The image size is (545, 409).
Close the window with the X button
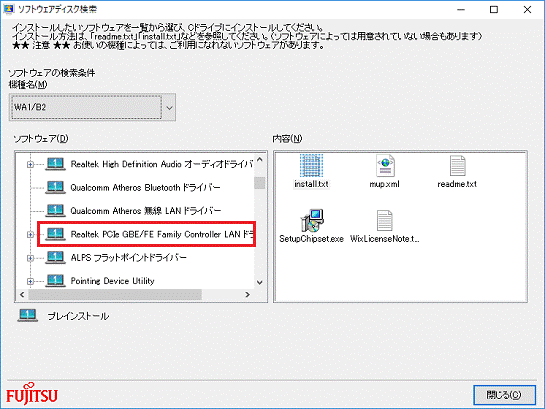pyautogui.click(x=527, y=9)
